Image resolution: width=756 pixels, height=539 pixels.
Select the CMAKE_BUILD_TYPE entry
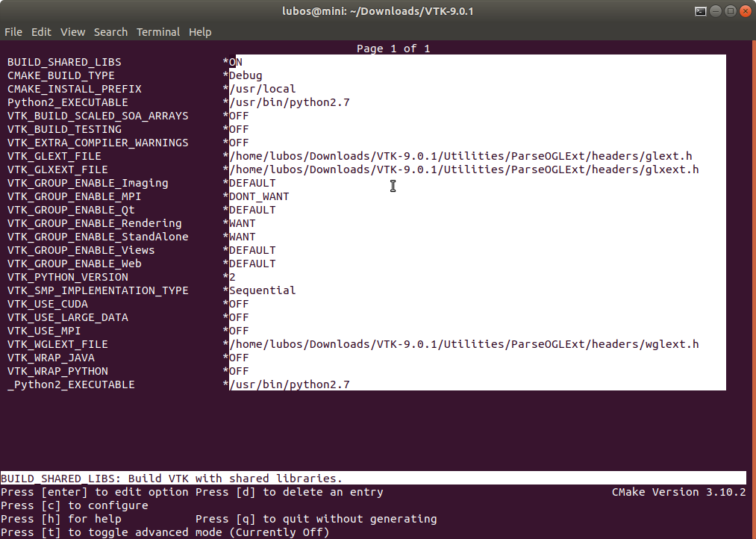click(60, 75)
